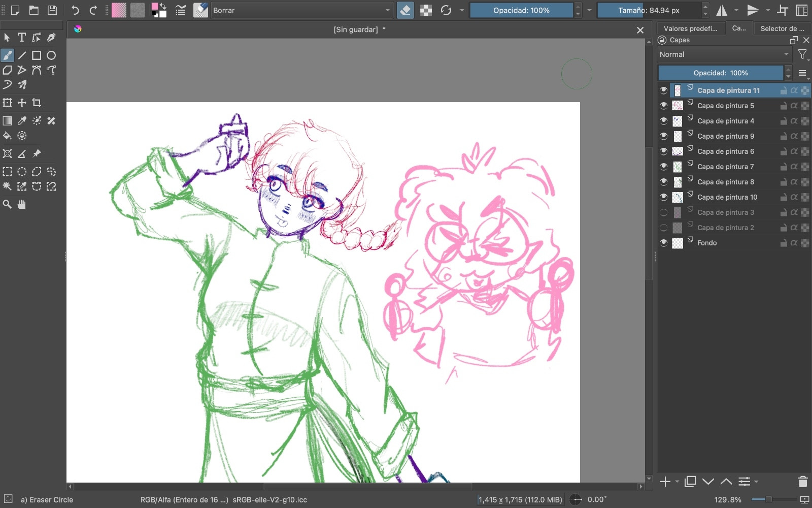Select the Gradient tool
The height and width of the screenshot is (508, 812).
pyautogui.click(x=7, y=121)
